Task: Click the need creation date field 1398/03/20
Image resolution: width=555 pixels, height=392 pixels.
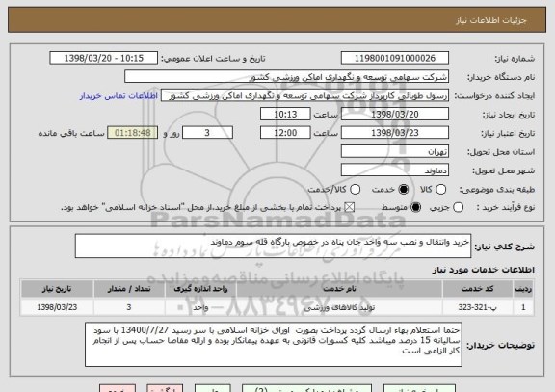Action: click(395, 115)
